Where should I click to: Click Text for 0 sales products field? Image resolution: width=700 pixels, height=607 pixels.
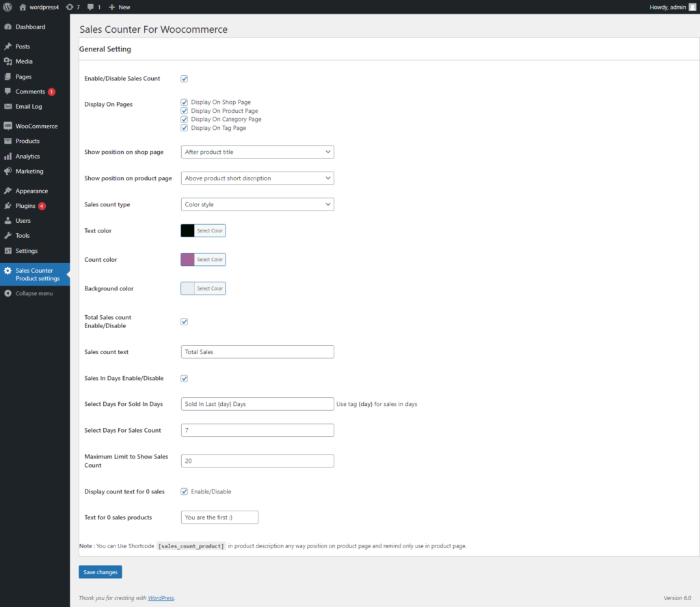[x=219, y=517]
